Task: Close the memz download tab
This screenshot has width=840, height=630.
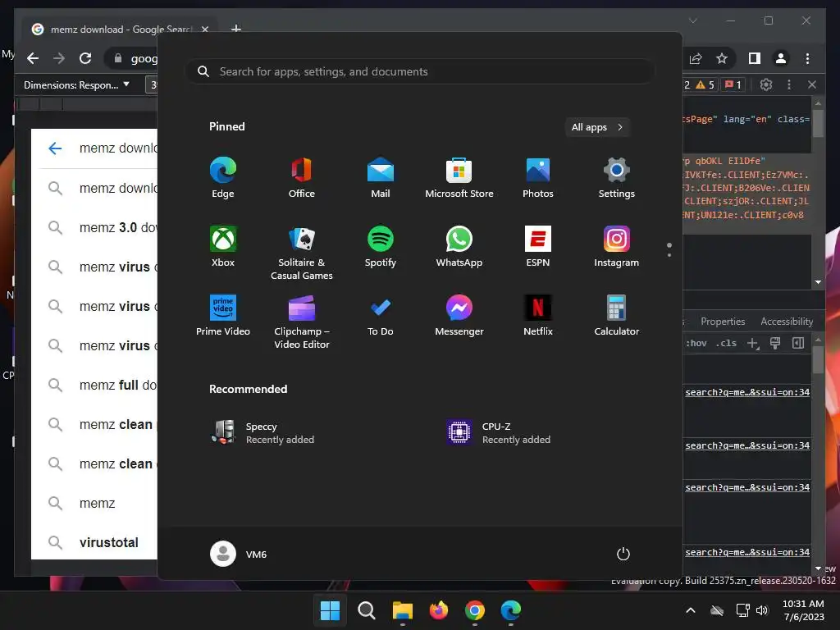Action: (204, 30)
